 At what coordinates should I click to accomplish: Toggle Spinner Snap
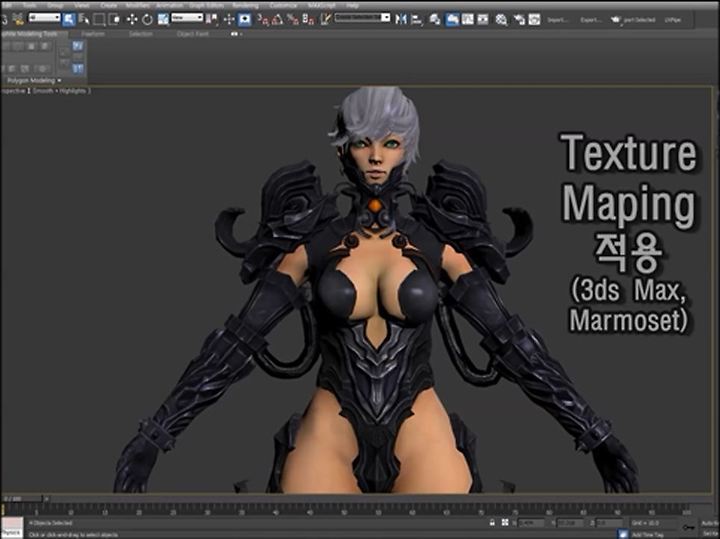coord(309,19)
